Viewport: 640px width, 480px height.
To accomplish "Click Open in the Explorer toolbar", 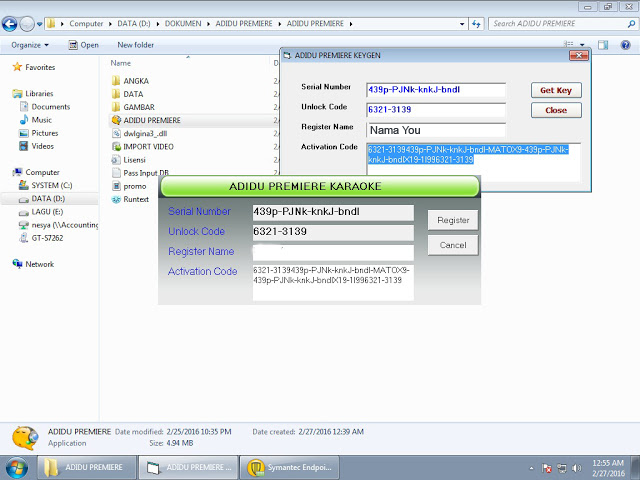I will click(x=84, y=45).
